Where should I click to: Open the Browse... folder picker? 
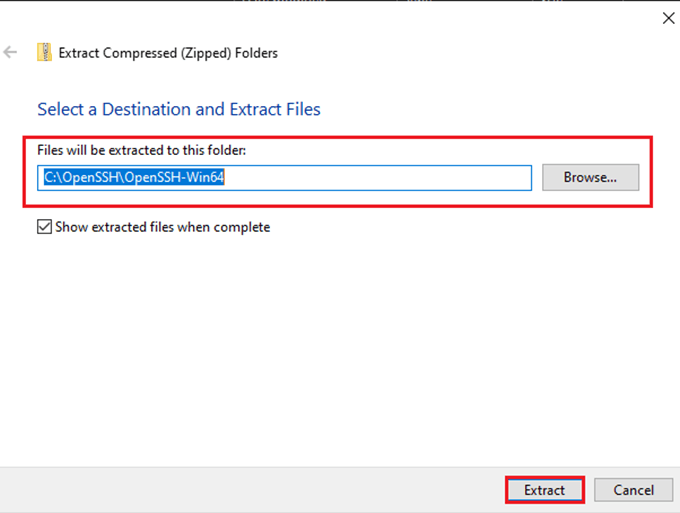(590, 177)
